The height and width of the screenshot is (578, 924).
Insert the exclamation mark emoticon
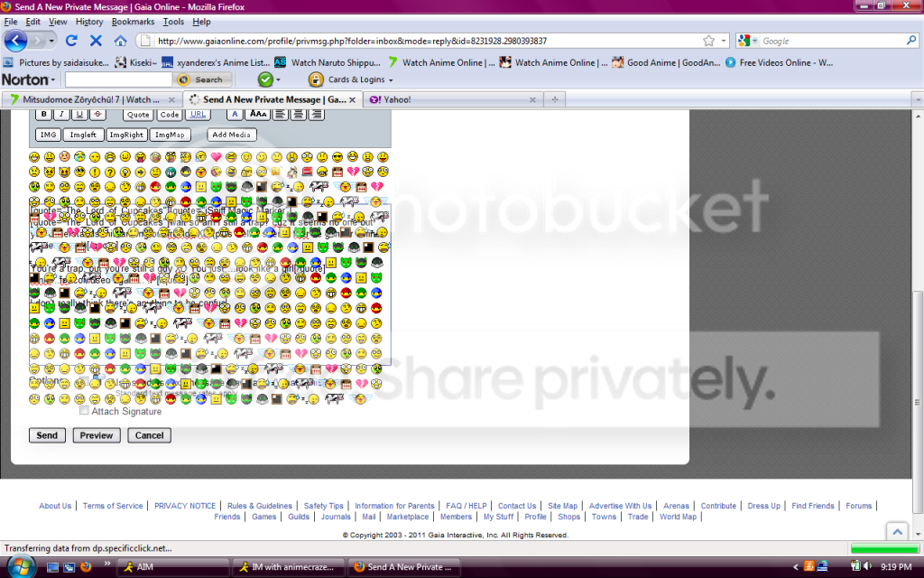point(94,172)
